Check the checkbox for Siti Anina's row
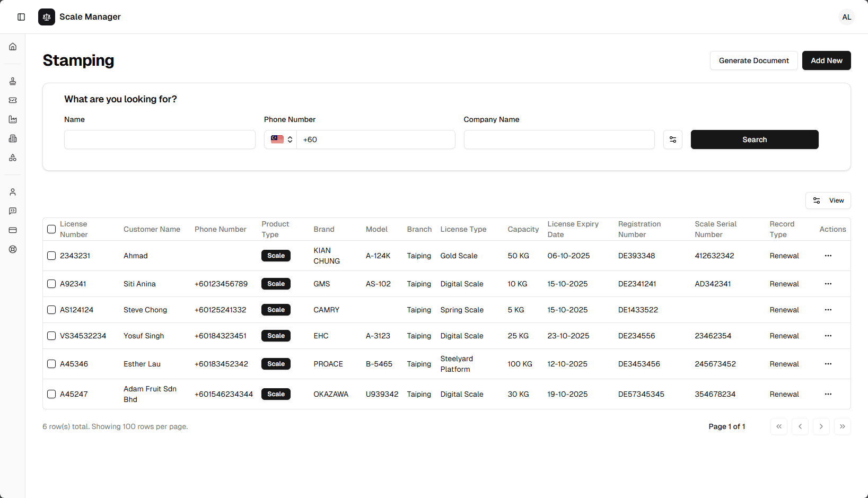 pos(51,284)
